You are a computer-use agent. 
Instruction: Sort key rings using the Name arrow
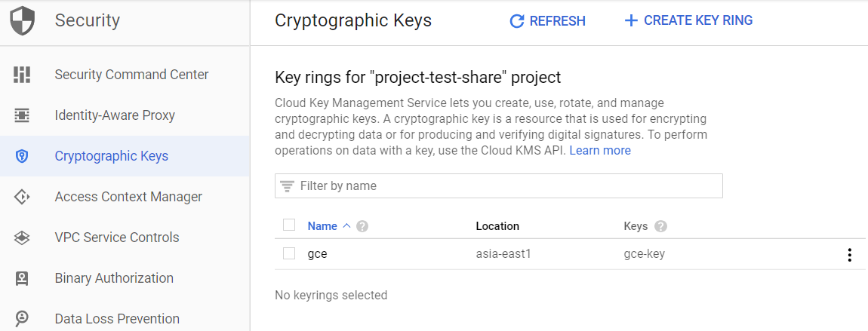(x=346, y=225)
